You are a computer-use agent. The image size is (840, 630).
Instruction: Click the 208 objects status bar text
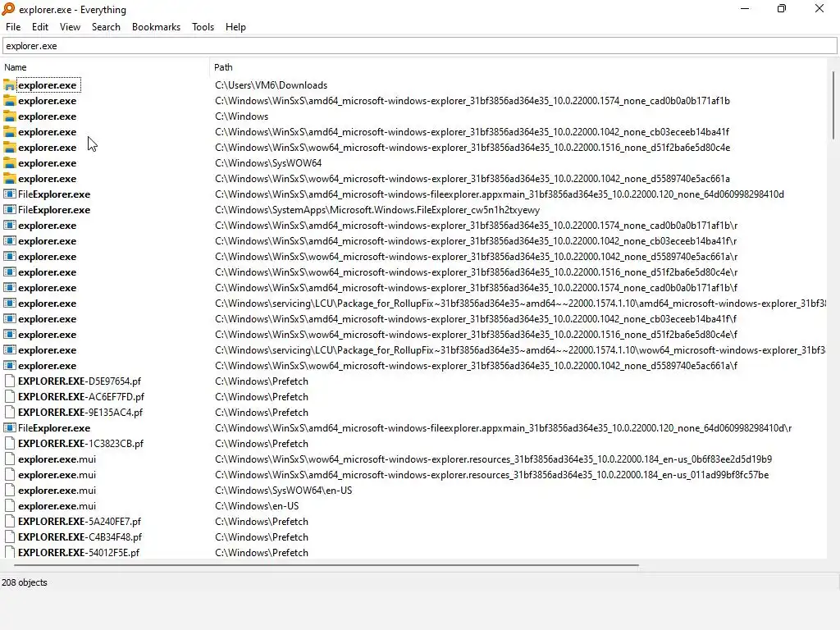[24, 582]
